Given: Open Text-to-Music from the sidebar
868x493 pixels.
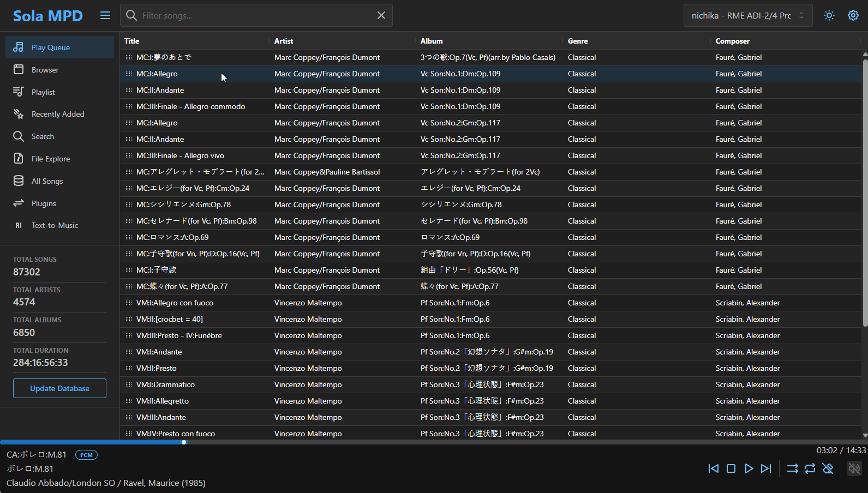Looking at the screenshot, I should 55,225.
